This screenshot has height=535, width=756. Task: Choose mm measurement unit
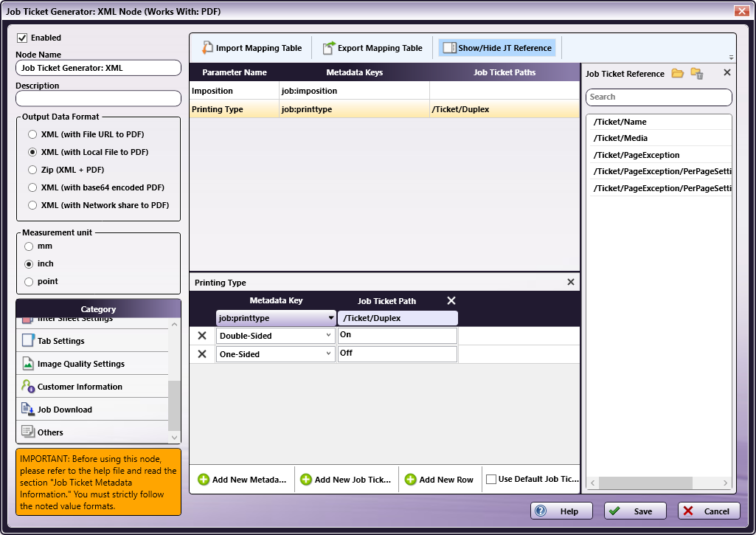pos(29,246)
